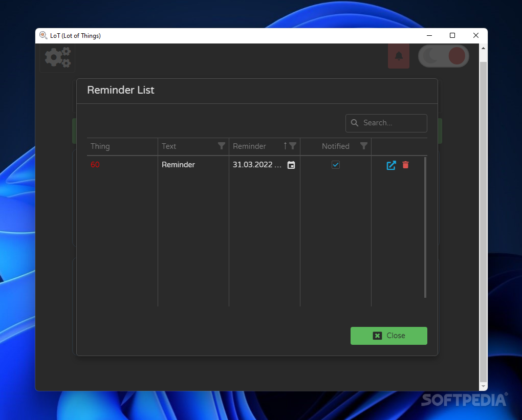
Task: Click the window scrollbar down arrow
Action: [483, 386]
